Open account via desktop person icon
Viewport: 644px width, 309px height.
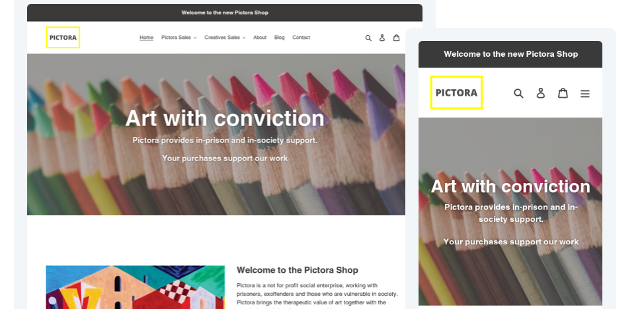pos(382,38)
